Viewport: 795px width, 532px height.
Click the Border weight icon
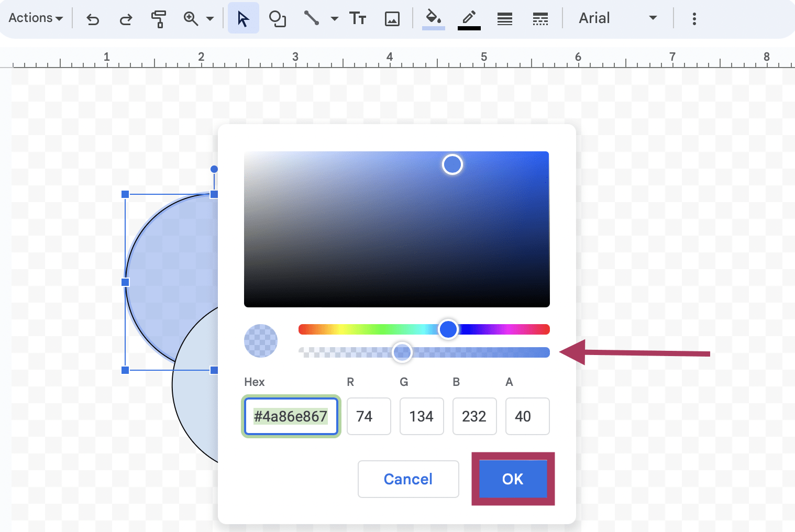pos(504,18)
